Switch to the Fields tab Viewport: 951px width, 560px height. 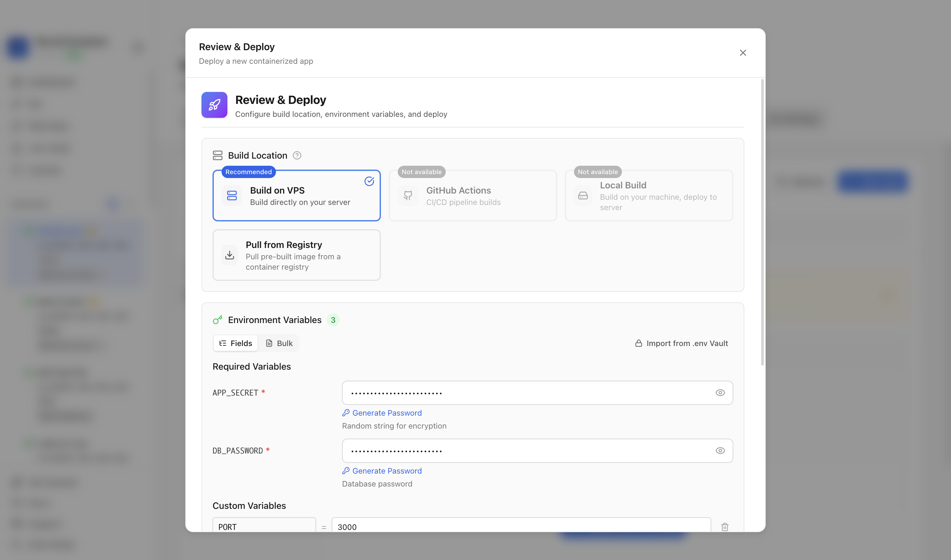[x=235, y=343]
